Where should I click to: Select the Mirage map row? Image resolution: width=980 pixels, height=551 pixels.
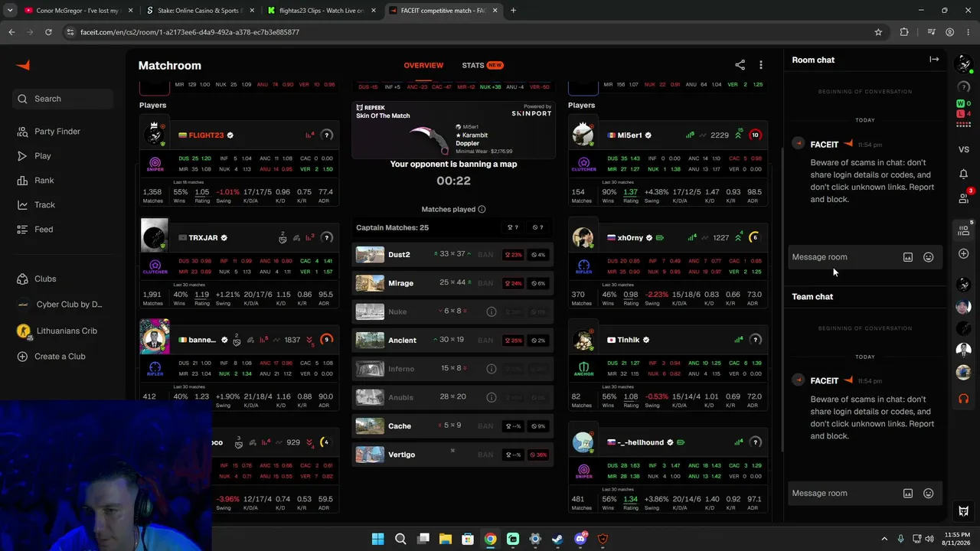(x=453, y=283)
